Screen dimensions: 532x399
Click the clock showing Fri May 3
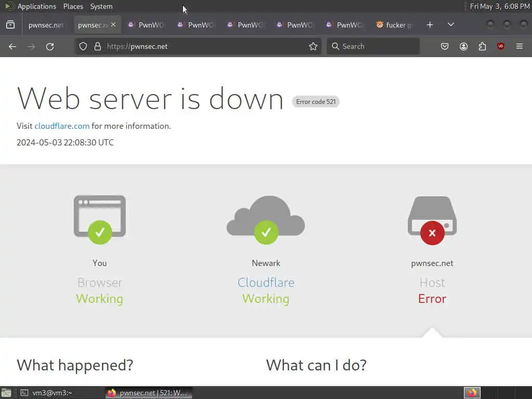(x=499, y=6)
